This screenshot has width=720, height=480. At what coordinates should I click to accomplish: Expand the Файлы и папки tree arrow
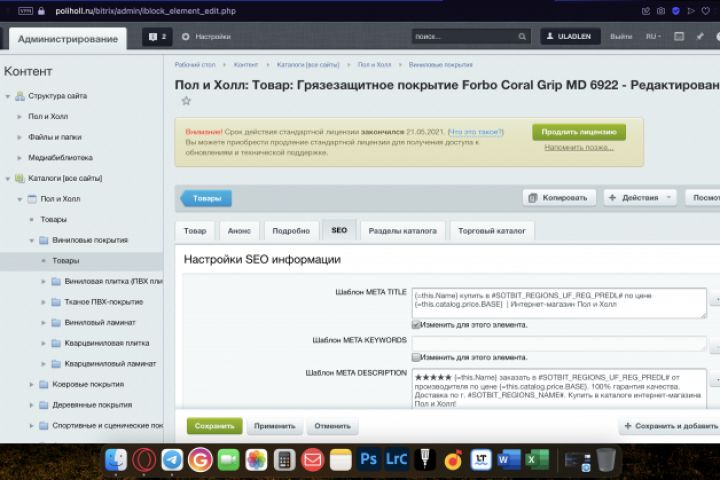point(19,137)
